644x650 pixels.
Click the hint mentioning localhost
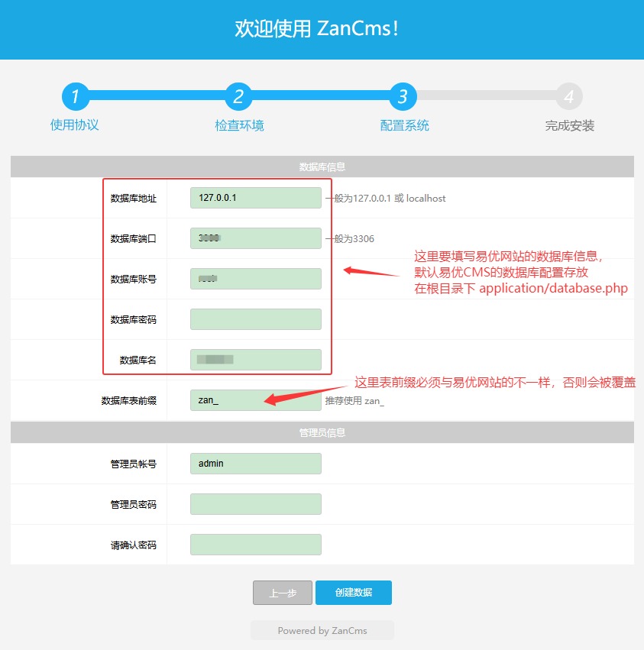[385, 198]
